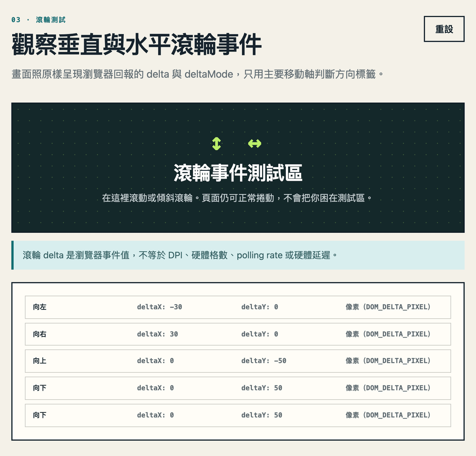Select the 向左 log row label

pyautogui.click(x=40, y=307)
